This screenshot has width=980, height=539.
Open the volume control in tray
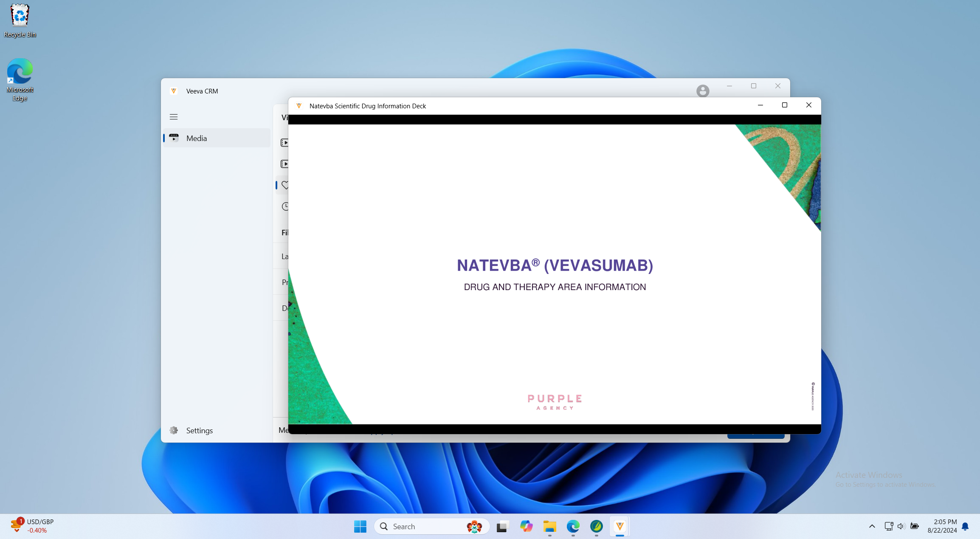pyautogui.click(x=901, y=526)
